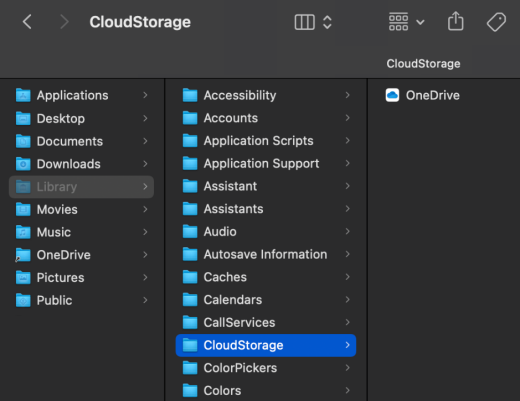Select the Library folder

pyautogui.click(x=81, y=187)
